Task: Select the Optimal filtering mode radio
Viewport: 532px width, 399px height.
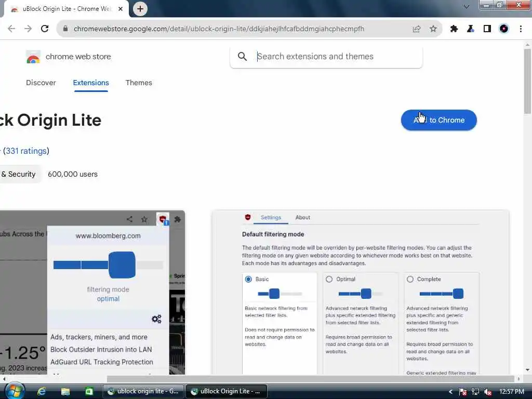Action: 329,279
